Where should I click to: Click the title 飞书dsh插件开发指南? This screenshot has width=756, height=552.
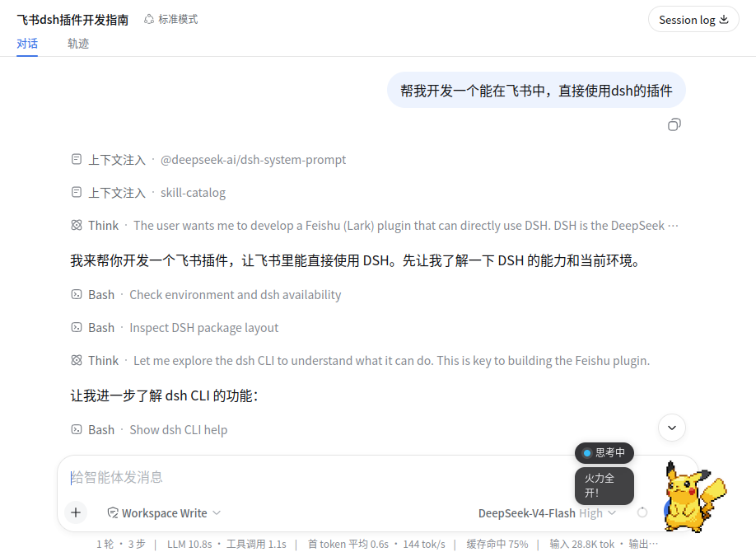pos(72,20)
